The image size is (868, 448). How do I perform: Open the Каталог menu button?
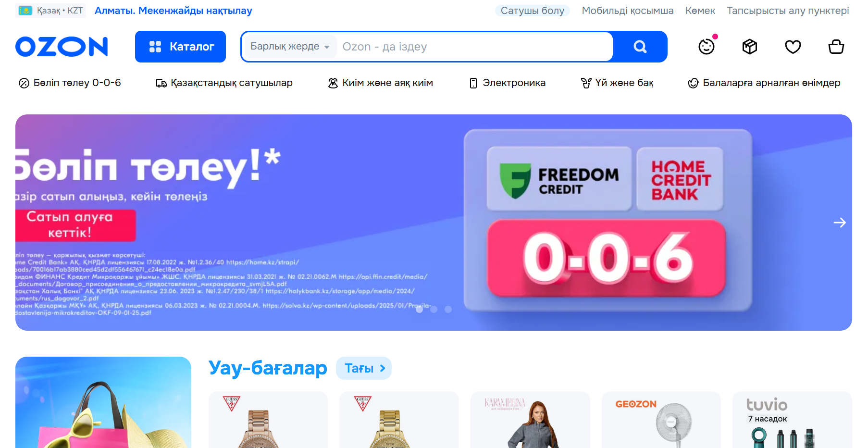180,47
